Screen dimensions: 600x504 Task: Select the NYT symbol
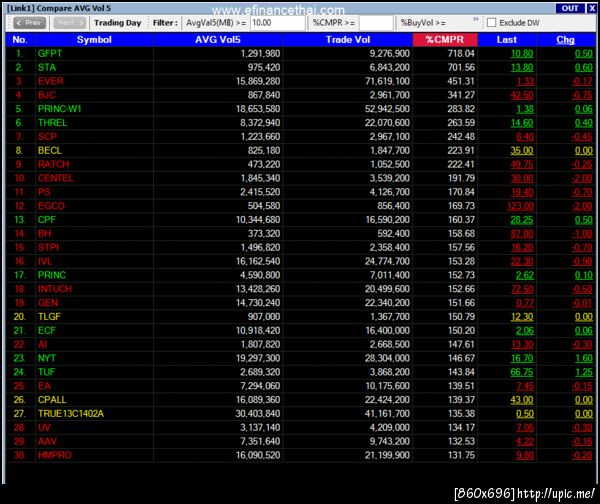[47, 358]
